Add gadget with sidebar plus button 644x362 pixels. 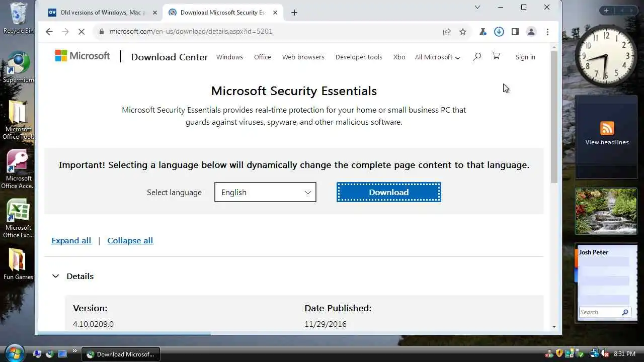[606, 10]
